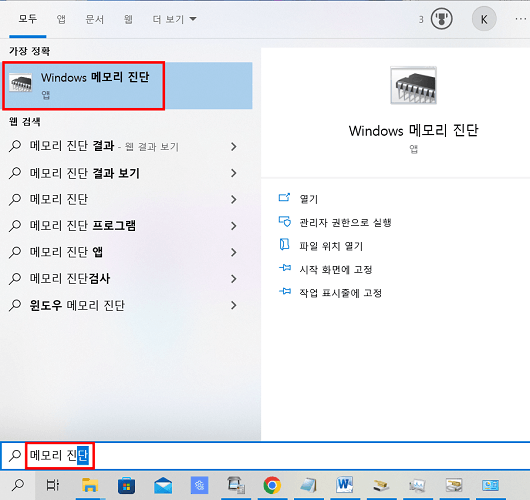Click the memory chip icon in best match
This screenshot has width=530, height=500.
pyautogui.click(x=21, y=82)
